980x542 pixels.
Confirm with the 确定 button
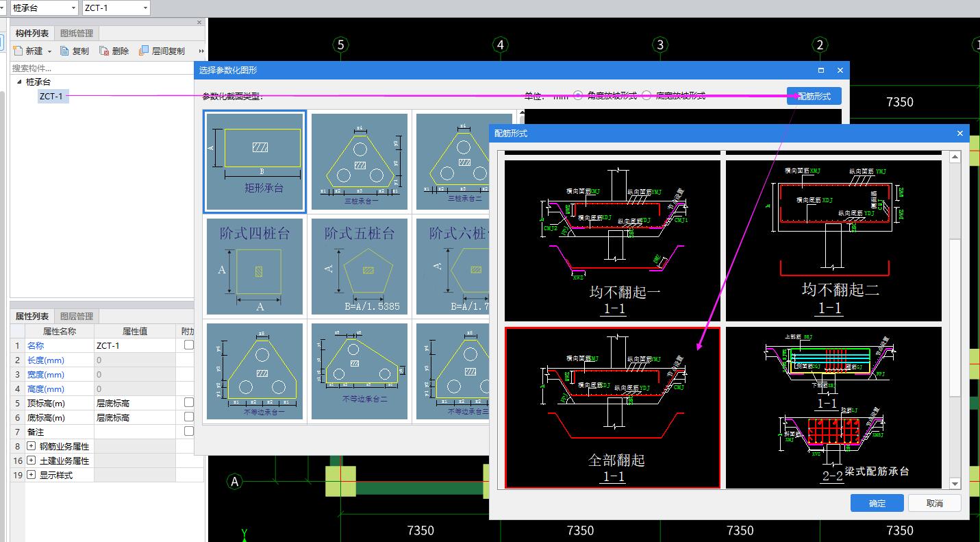877,503
